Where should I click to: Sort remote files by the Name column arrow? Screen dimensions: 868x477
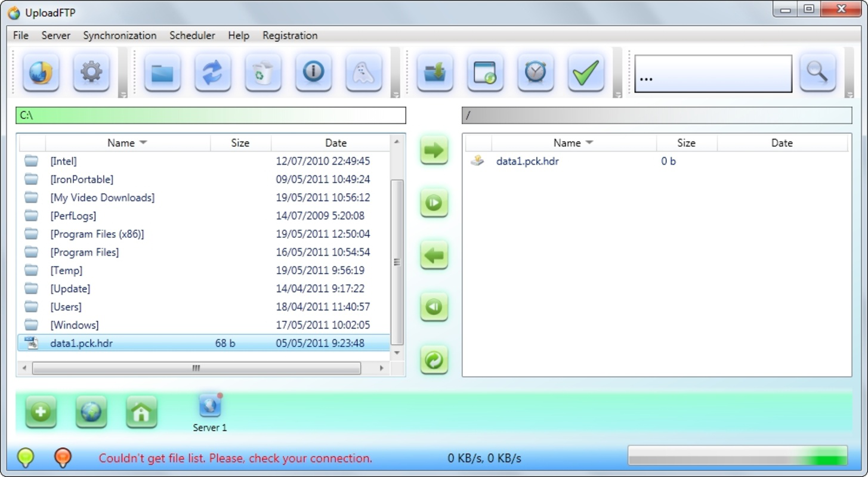tap(589, 143)
